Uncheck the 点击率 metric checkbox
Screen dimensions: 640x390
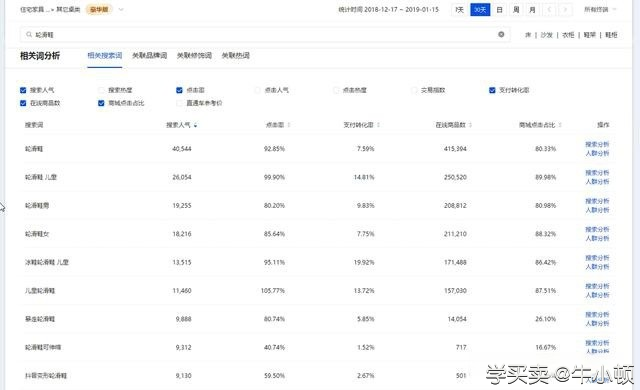[x=179, y=90]
